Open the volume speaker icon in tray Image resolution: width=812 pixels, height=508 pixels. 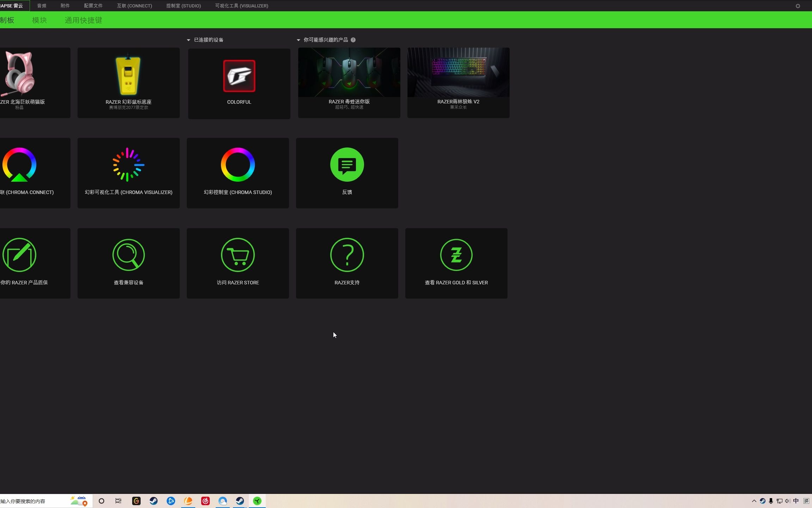pyautogui.click(x=788, y=501)
